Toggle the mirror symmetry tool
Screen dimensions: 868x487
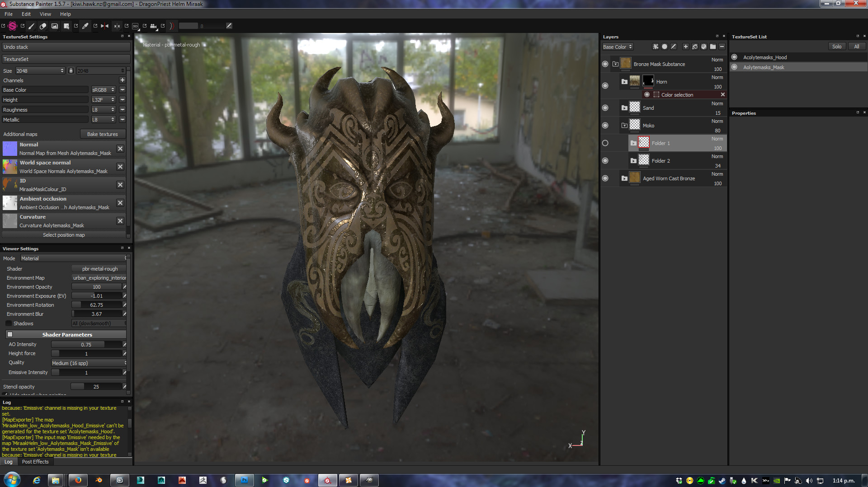(x=104, y=26)
